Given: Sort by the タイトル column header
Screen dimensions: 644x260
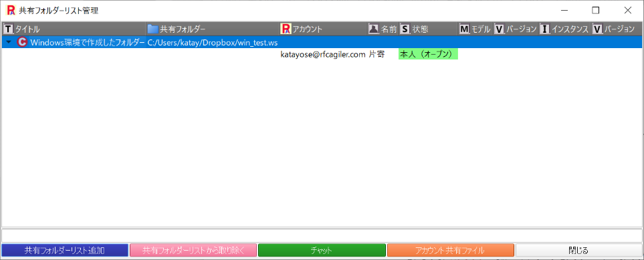Looking at the screenshot, I should [x=74, y=29].
